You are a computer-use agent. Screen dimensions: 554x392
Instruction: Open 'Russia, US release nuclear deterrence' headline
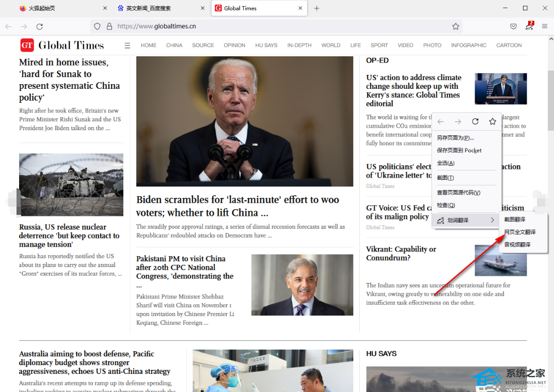[69, 236]
